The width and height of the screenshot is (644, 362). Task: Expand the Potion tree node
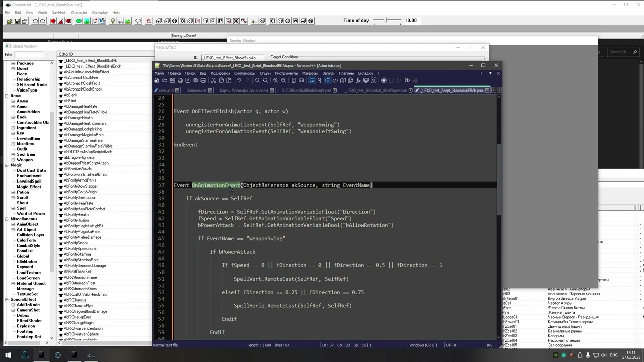coord(13,192)
